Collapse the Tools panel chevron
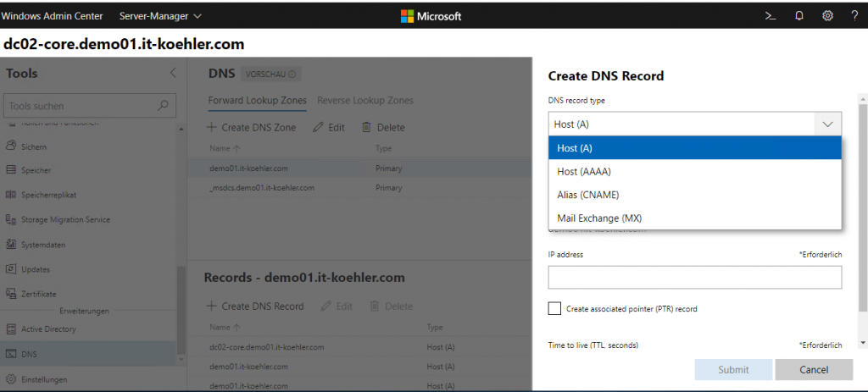 point(173,73)
